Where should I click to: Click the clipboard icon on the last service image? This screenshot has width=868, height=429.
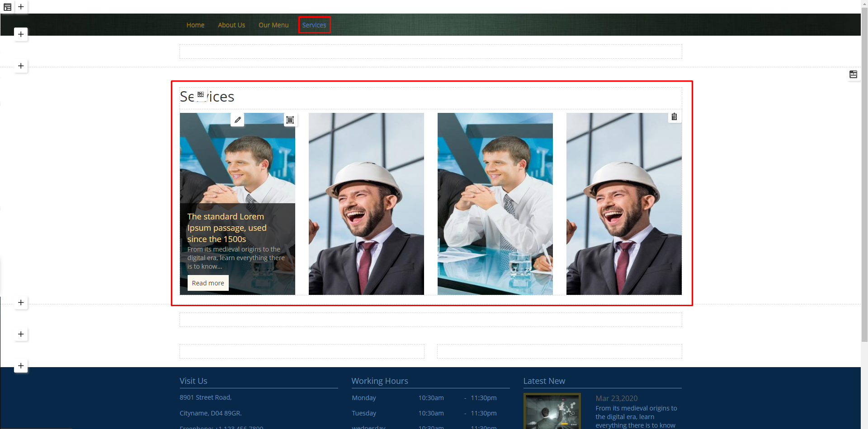point(674,117)
